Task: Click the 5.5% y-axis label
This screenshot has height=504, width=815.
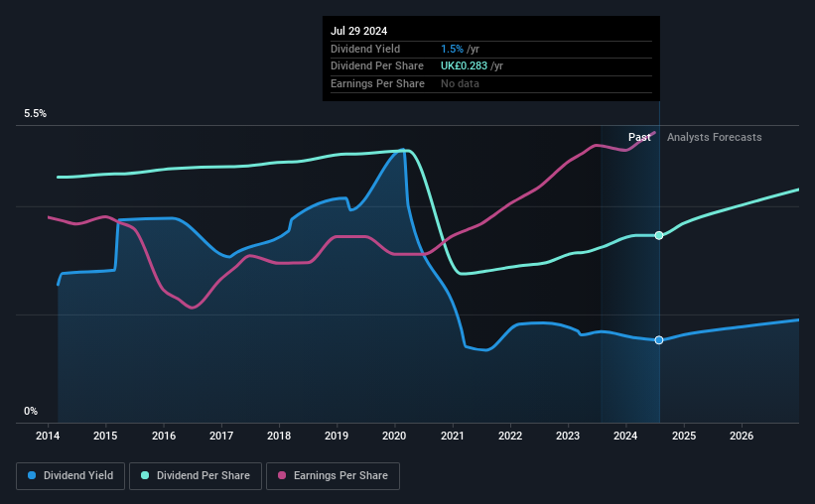Action: (35, 114)
